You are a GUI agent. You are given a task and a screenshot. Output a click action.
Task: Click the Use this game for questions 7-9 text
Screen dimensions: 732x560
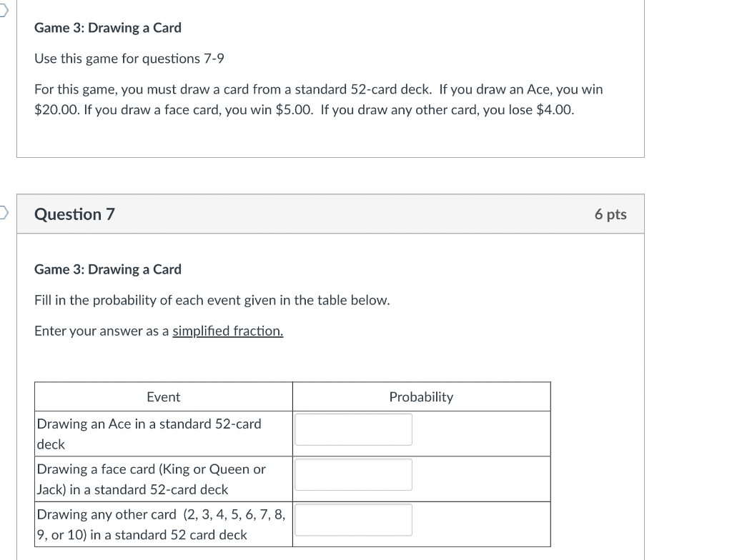click(x=129, y=58)
